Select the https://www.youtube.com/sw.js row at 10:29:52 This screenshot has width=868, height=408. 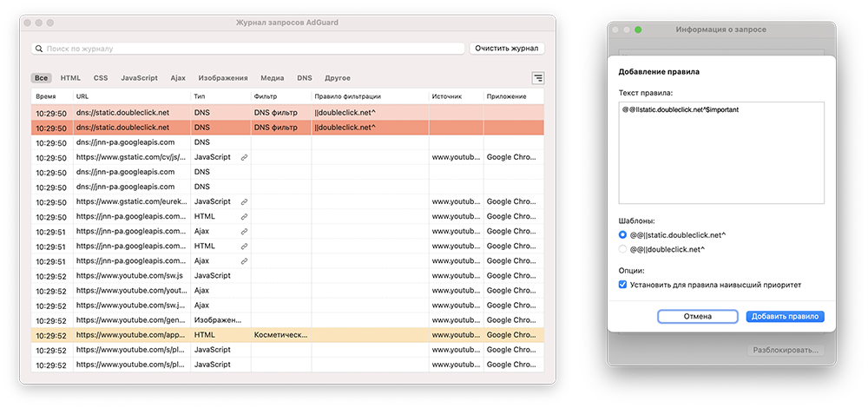pyautogui.click(x=288, y=276)
